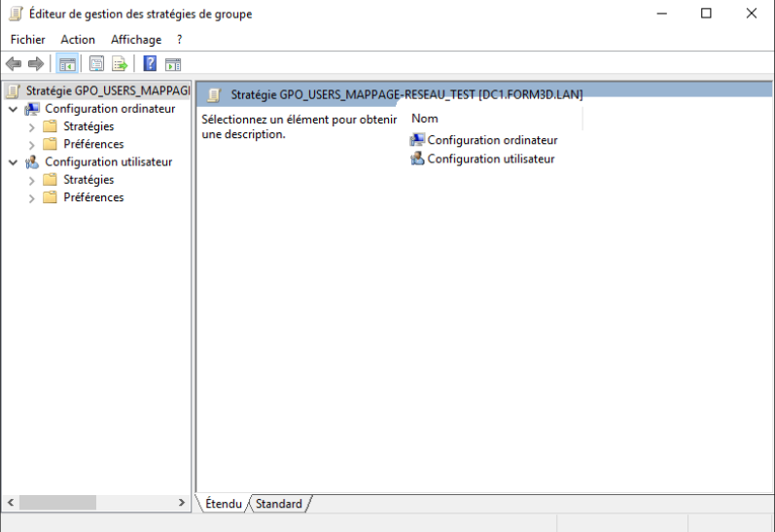775x532 pixels.
Task: Select Configuration utilisateur label in the tree
Action: pyautogui.click(x=108, y=162)
